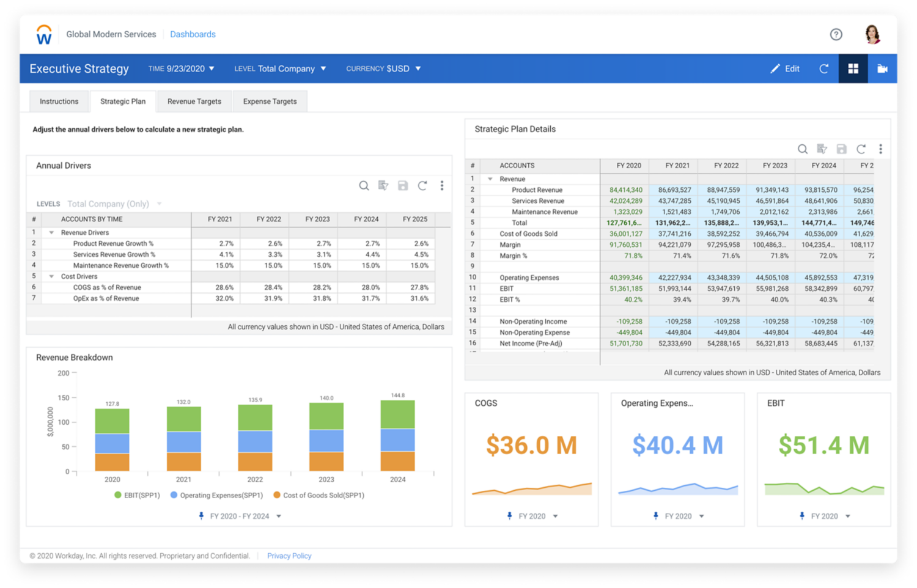Open the dashboard layout grid icon
This screenshot has width=917, height=588.
pyautogui.click(x=853, y=68)
